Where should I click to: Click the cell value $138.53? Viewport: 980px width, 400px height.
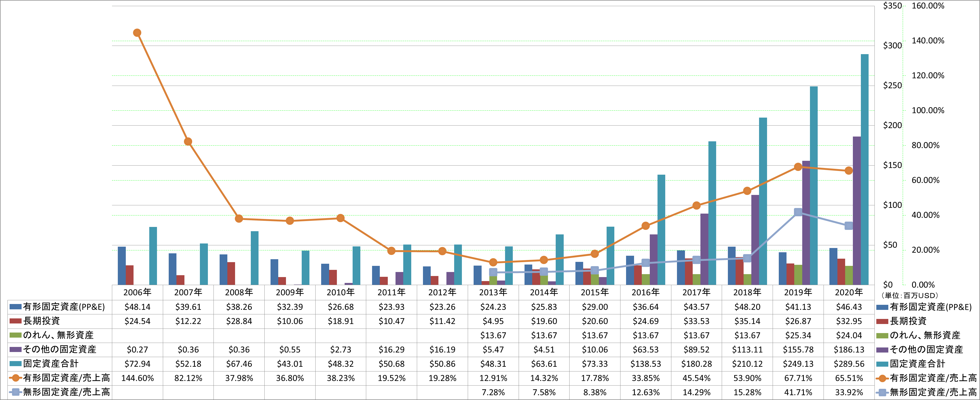646,363
